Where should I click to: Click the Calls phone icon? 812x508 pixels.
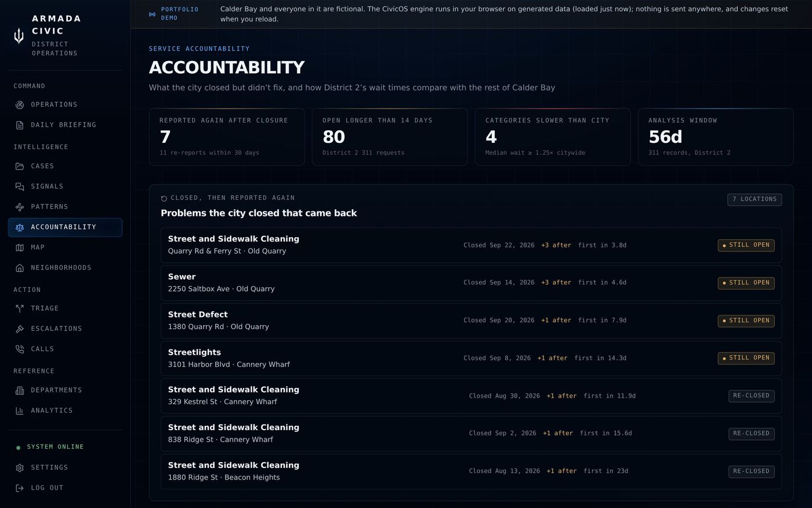20,350
